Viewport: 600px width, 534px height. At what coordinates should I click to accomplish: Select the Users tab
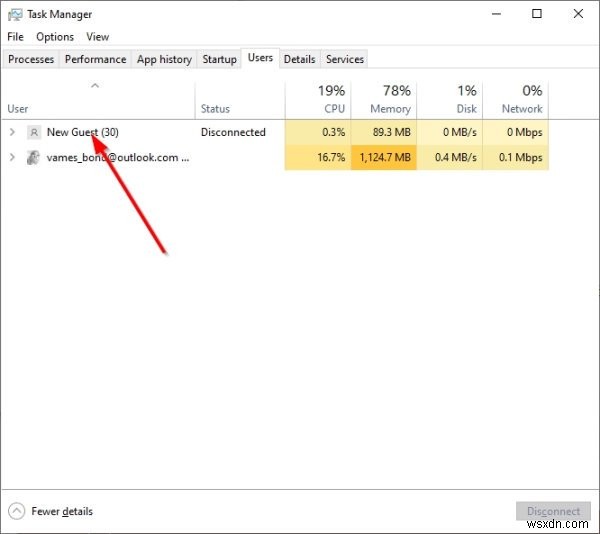(260, 58)
